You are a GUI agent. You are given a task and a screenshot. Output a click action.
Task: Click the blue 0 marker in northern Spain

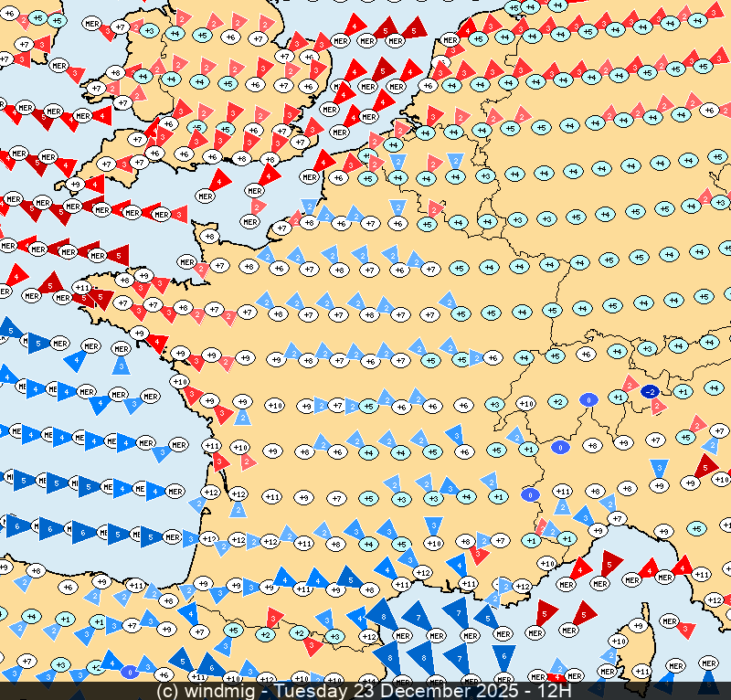pyautogui.click(x=130, y=672)
